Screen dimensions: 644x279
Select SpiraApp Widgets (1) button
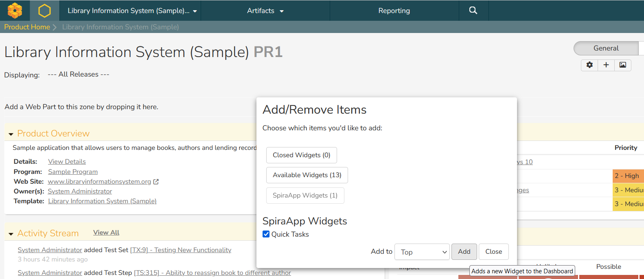coord(305,196)
